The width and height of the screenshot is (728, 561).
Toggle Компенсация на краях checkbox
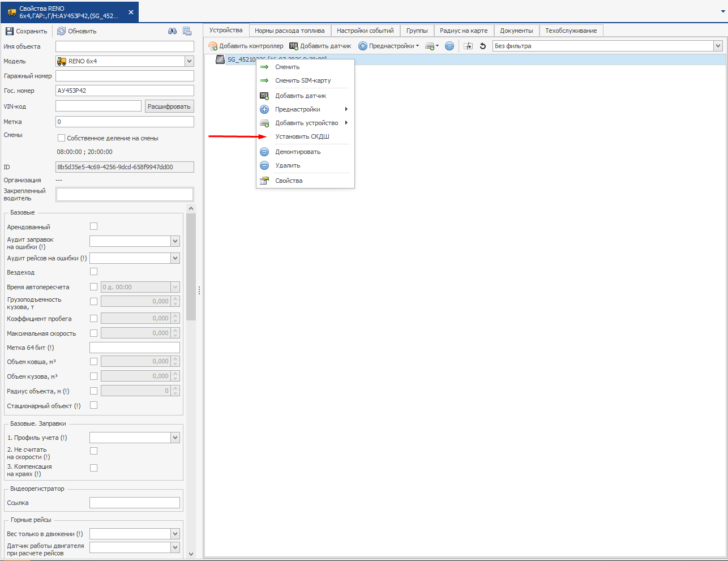93,468
